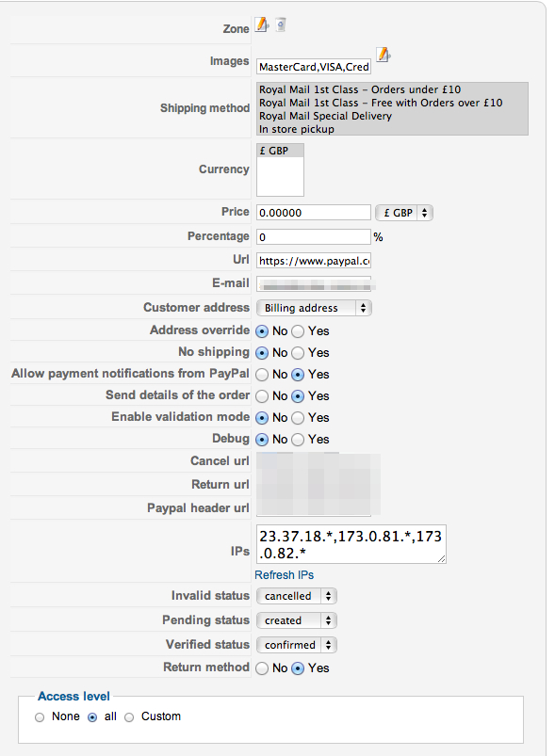
Task: Change the Verified status dropdown
Action: [297, 645]
